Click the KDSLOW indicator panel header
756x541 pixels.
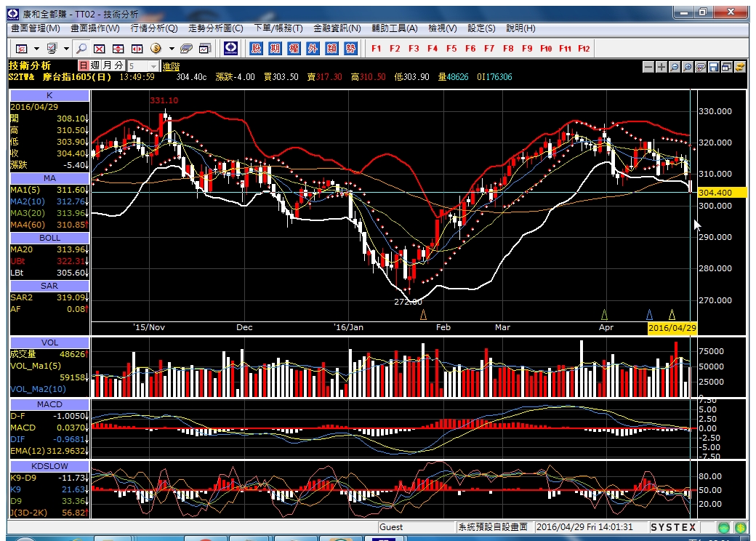[x=49, y=466]
